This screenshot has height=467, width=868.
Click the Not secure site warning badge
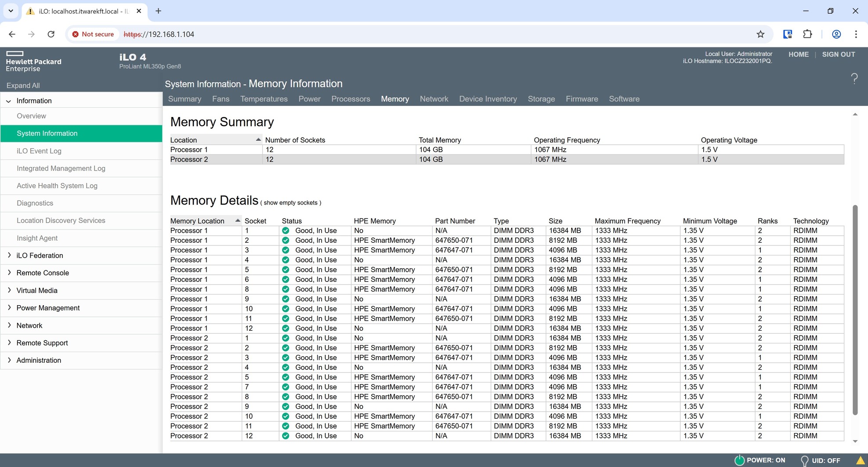pos(93,34)
